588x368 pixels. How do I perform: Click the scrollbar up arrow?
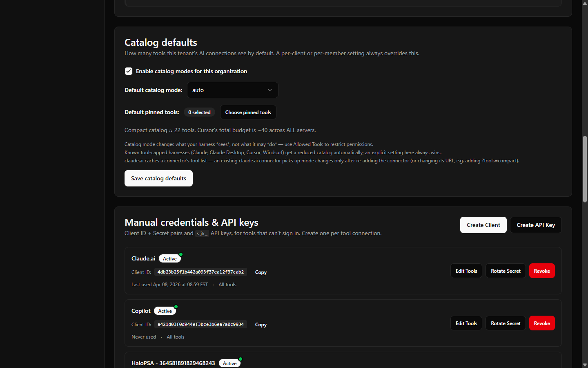tap(585, 3)
